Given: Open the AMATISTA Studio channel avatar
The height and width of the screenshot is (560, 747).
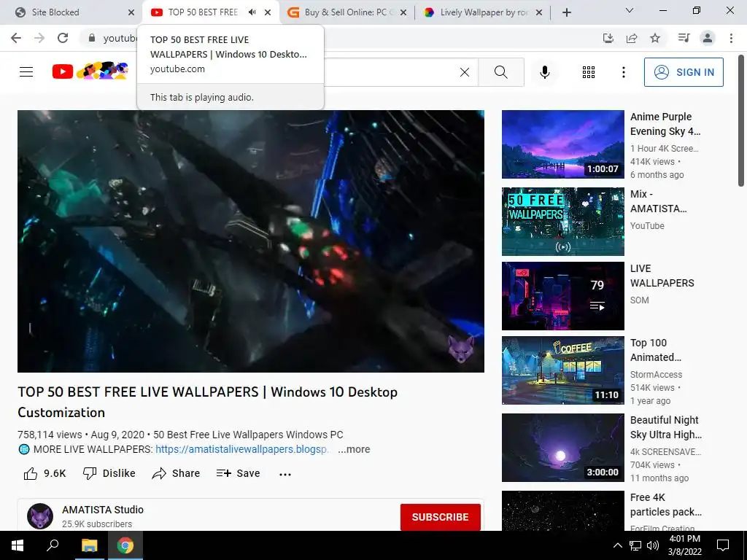Looking at the screenshot, I should coord(40,516).
